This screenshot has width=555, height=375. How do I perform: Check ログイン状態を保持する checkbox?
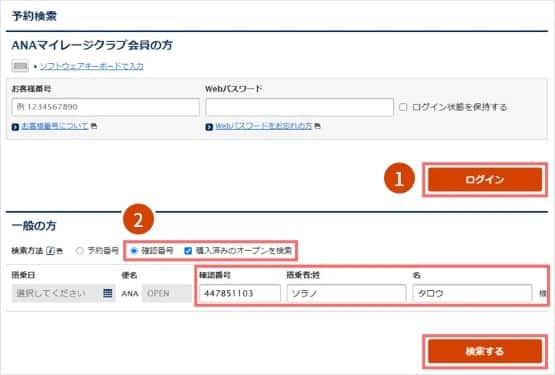pyautogui.click(x=403, y=107)
